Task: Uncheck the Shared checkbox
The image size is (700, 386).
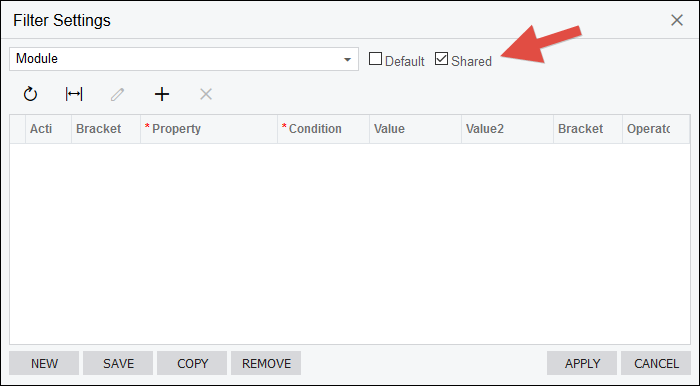Action: pos(441,59)
